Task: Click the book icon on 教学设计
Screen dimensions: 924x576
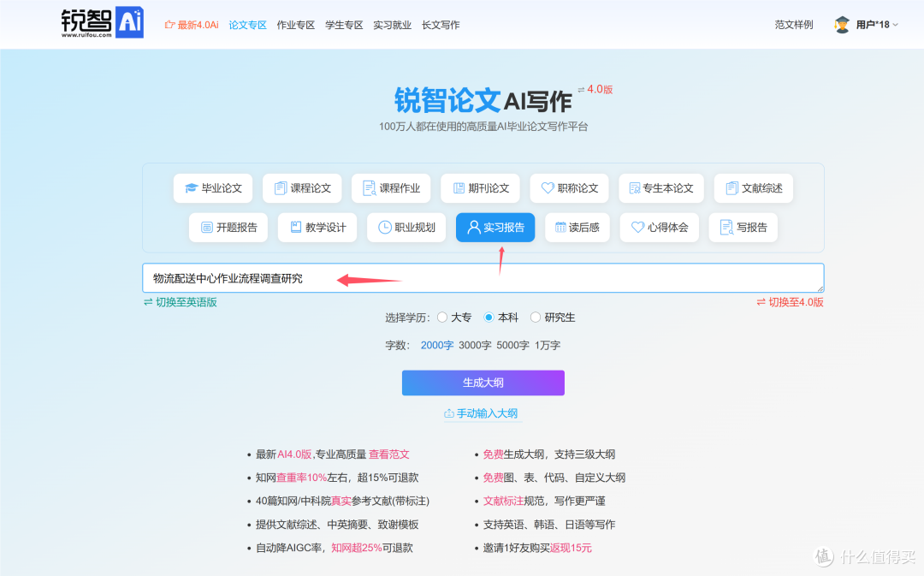Action: coord(296,228)
